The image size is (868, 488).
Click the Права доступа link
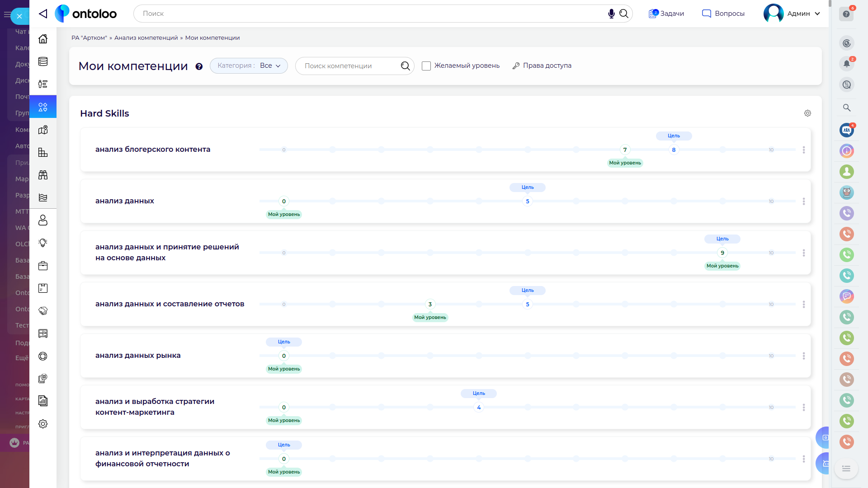[542, 66]
